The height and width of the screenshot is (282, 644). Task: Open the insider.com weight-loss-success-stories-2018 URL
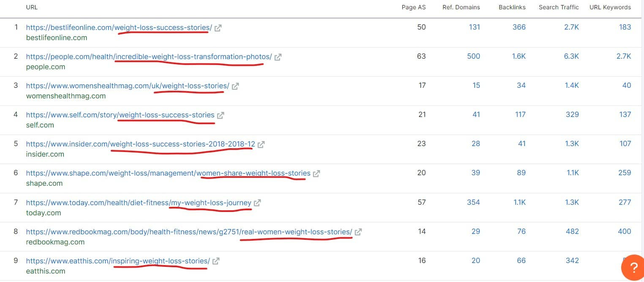click(x=141, y=144)
